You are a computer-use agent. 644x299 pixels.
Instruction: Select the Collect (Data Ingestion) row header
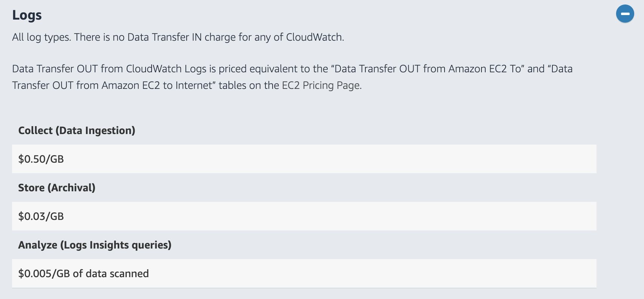coord(77,130)
